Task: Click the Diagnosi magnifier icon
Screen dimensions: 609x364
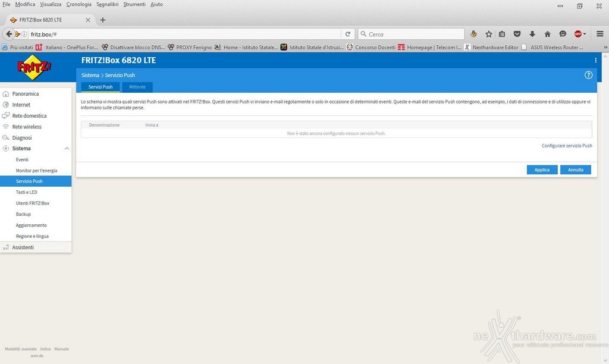Action: (x=6, y=137)
